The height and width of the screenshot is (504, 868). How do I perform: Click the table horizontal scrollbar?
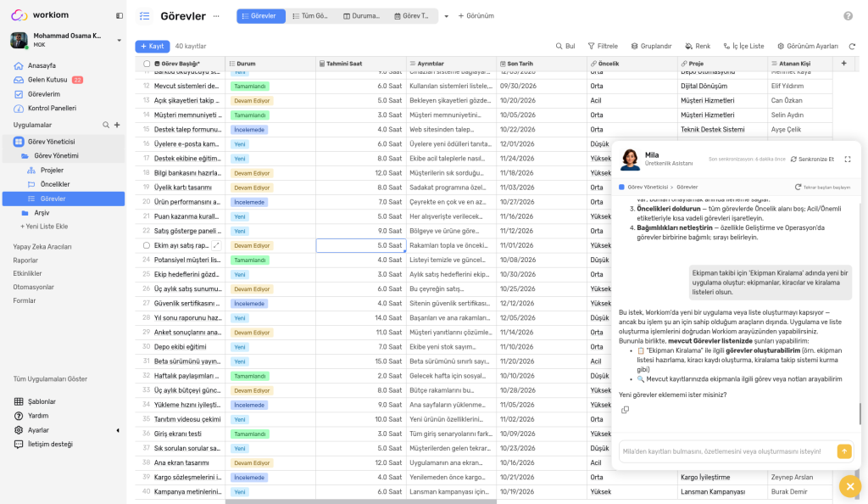coord(361,501)
